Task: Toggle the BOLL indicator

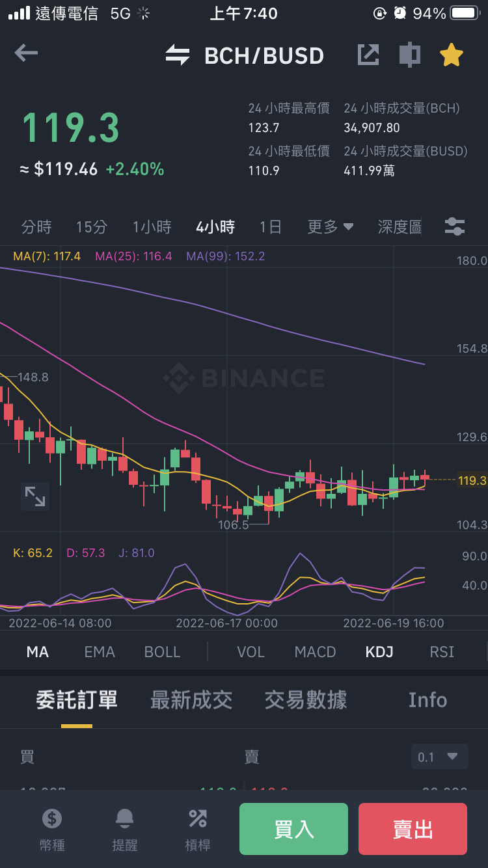Action: pos(162,651)
